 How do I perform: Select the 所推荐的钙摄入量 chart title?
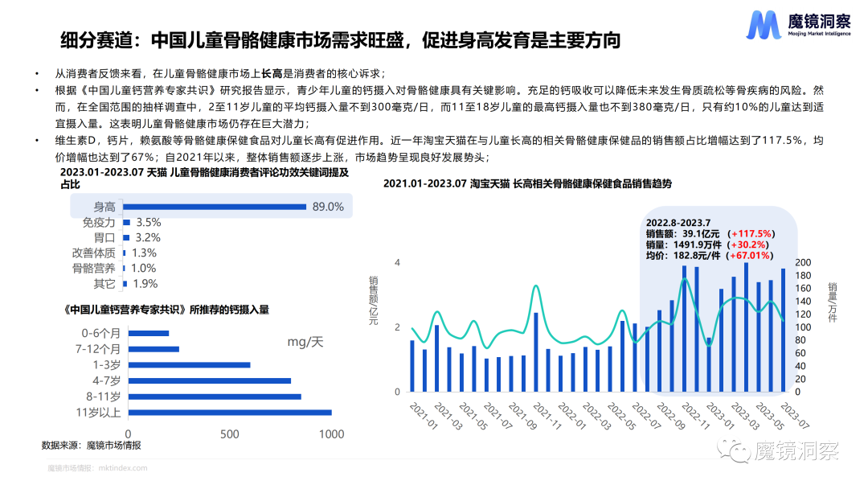coord(166,310)
